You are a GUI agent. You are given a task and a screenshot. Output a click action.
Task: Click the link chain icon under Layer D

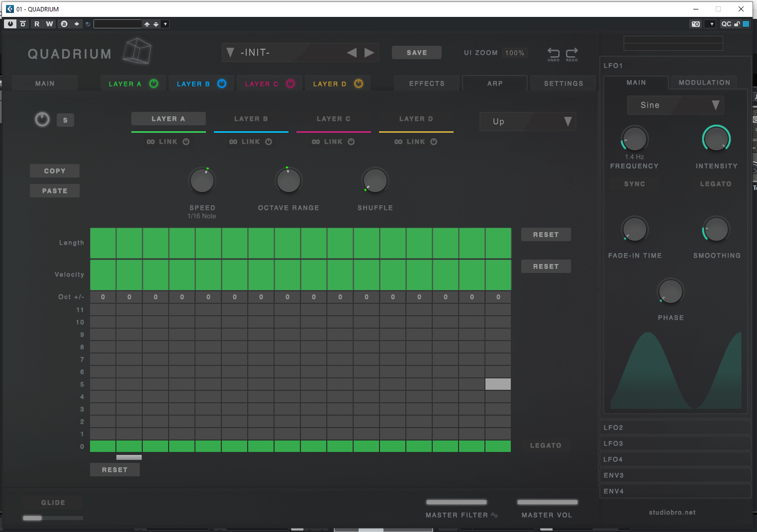pos(398,142)
